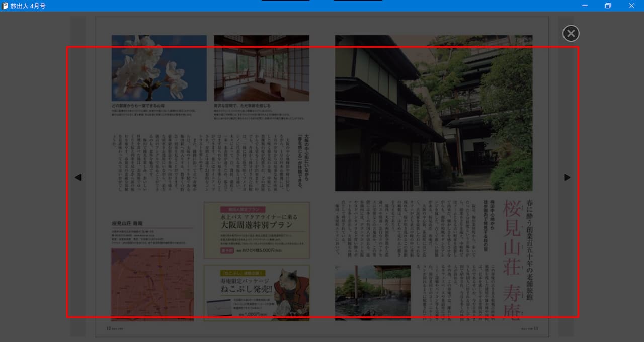Image resolution: width=644 pixels, height=342 pixels.
Task: Click the cherry blossom photo
Action: tap(159, 67)
